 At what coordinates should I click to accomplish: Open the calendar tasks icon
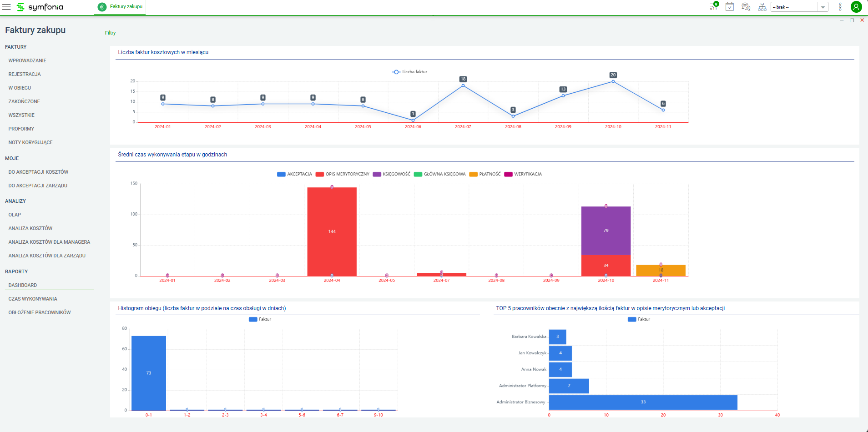730,7
